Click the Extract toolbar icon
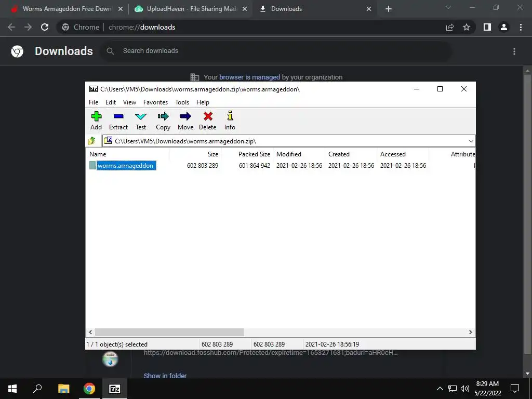 click(x=118, y=116)
